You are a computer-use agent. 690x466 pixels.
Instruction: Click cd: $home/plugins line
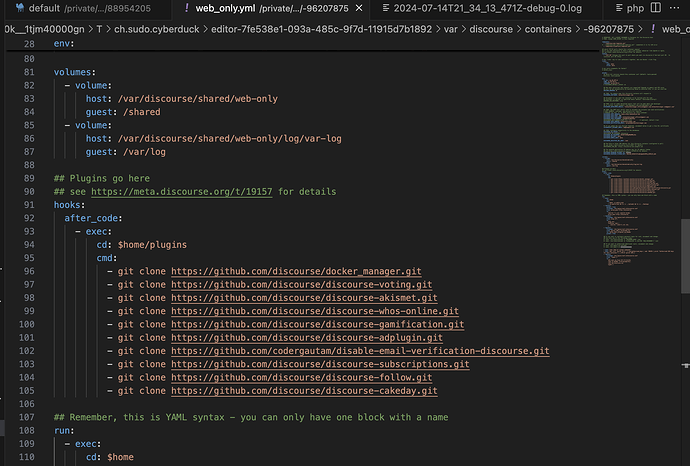tap(142, 245)
